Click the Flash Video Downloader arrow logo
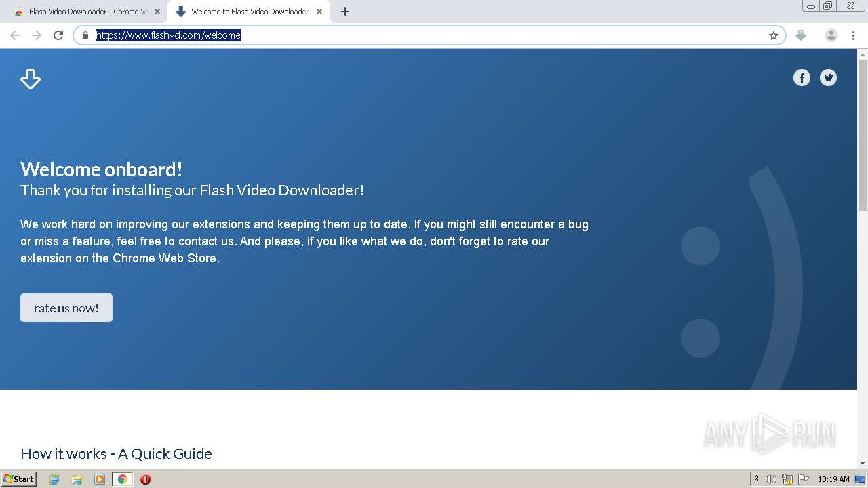 click(31, 79)
